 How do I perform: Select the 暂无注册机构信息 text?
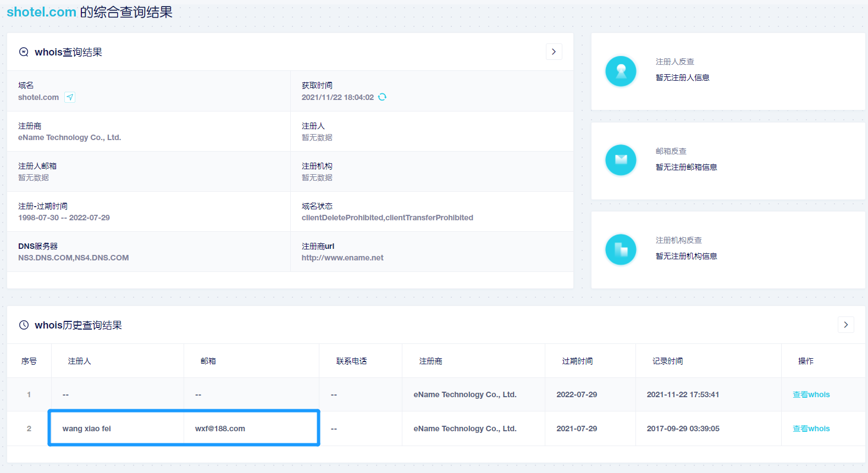pyautogui.click(x=687, y=256)
